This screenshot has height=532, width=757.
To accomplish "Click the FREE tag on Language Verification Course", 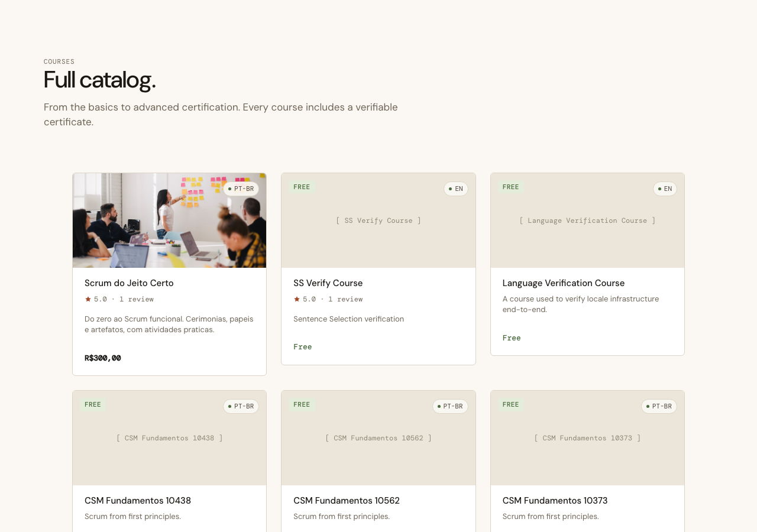I will point(510,187).
